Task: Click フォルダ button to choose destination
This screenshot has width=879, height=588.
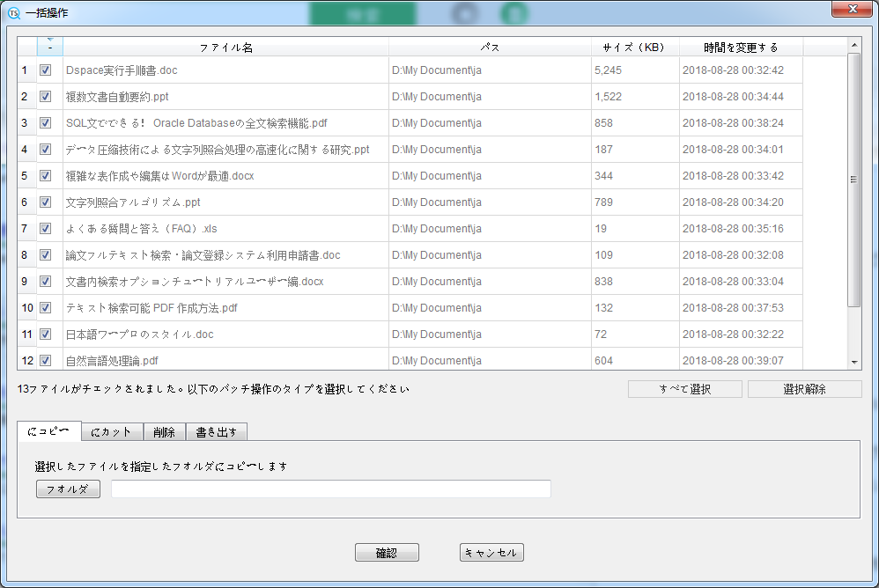Action: (x=68, y=489)
